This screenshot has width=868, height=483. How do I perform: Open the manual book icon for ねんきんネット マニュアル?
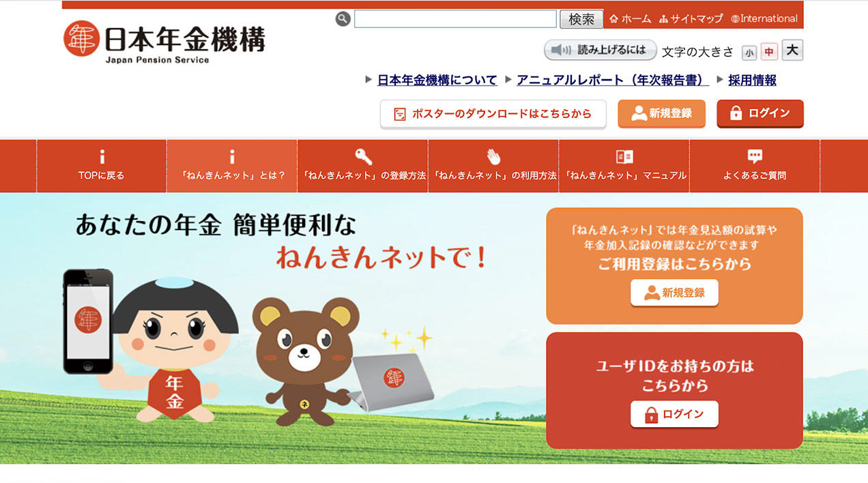(x=624, y=156)
